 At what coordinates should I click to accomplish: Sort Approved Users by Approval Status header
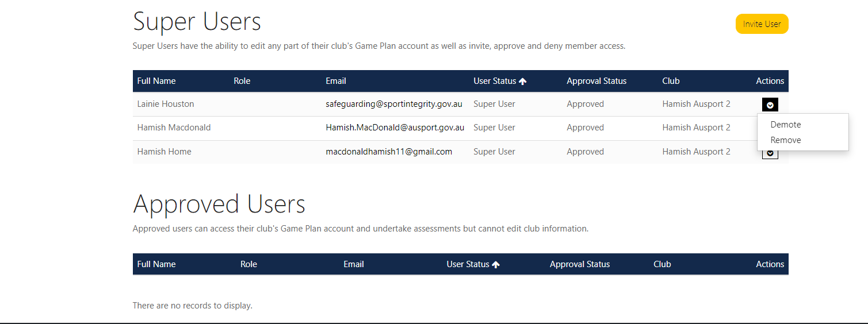pos(580,264)
